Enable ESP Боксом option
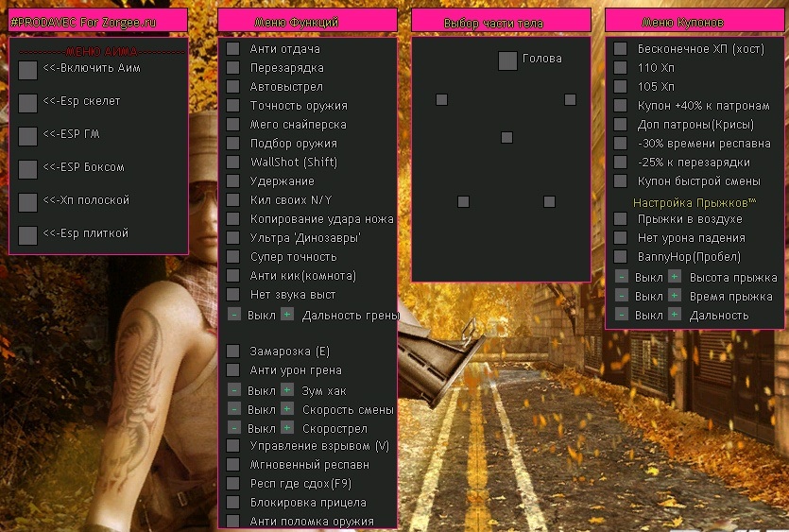Image resolution: width=789 pixels, height=532 pixels. [x=27, y=169]
